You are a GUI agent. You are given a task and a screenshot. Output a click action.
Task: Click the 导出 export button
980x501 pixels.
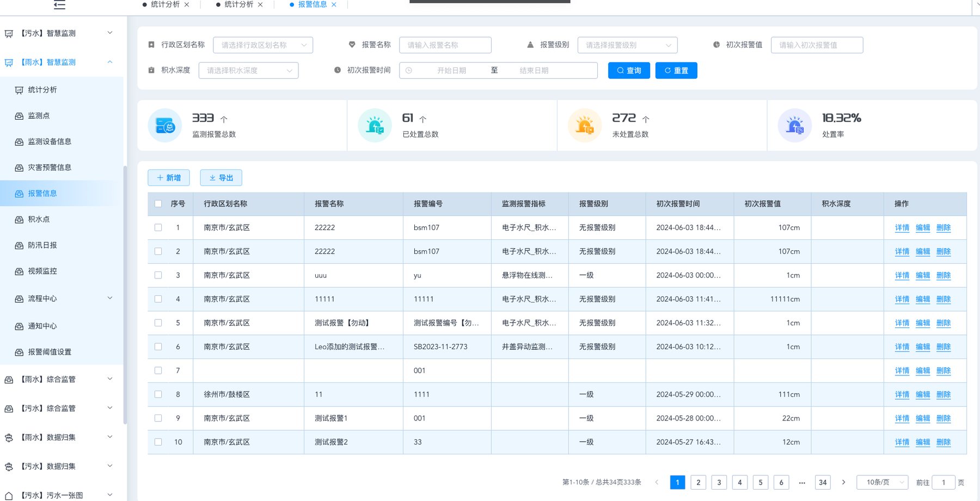221,178
